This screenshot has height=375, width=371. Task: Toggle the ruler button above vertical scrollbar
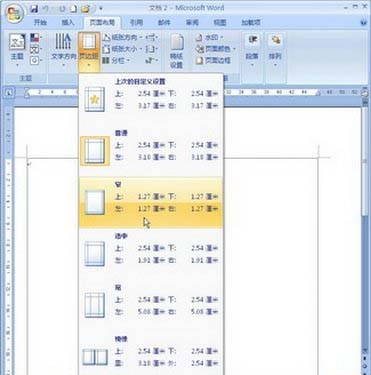tap(365, 93)
